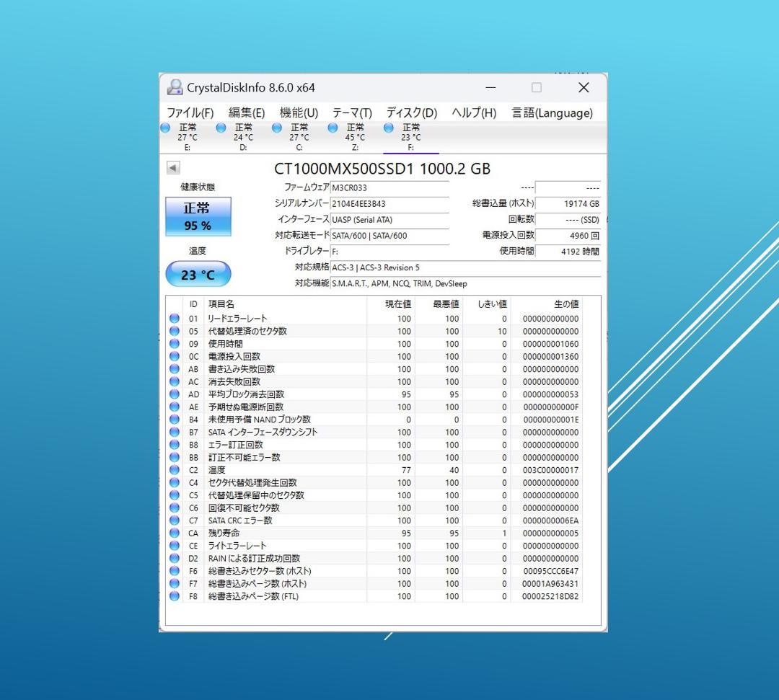Viewport: 779px width, 700px height.
Task: Click the 23 °C temperature button
Action: (x=198, y=274)
